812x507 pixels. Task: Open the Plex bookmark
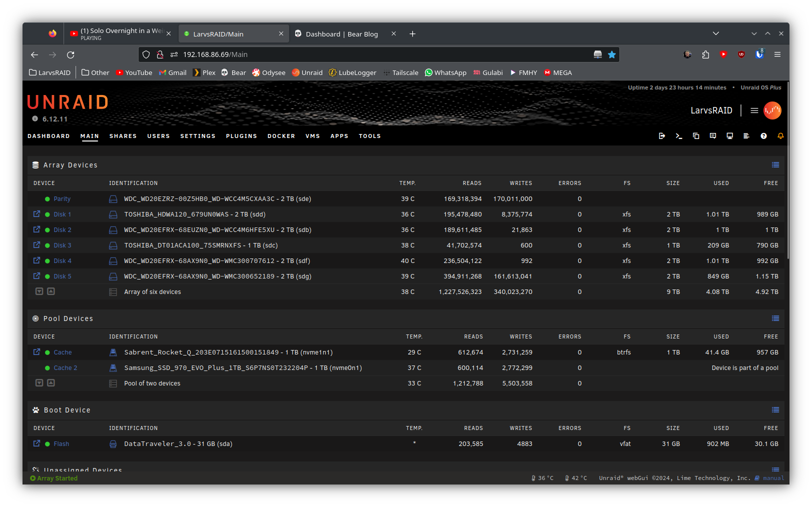pos(205,72)
